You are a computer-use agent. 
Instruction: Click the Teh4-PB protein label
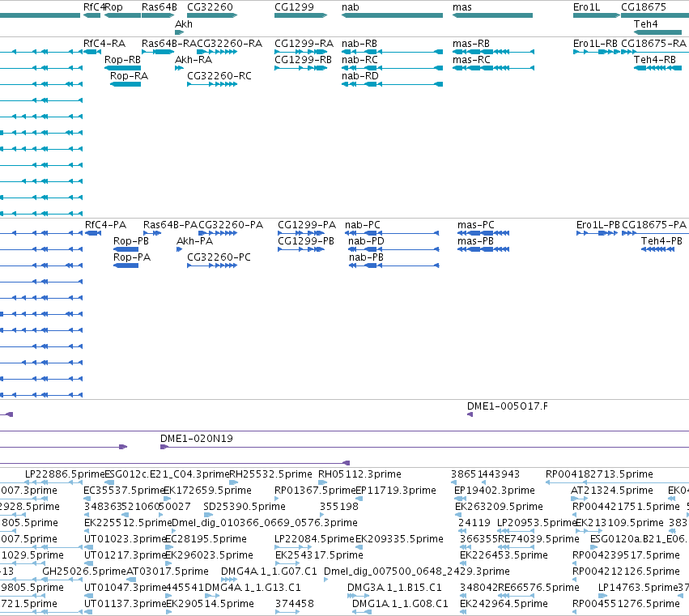tap(661, 241)
